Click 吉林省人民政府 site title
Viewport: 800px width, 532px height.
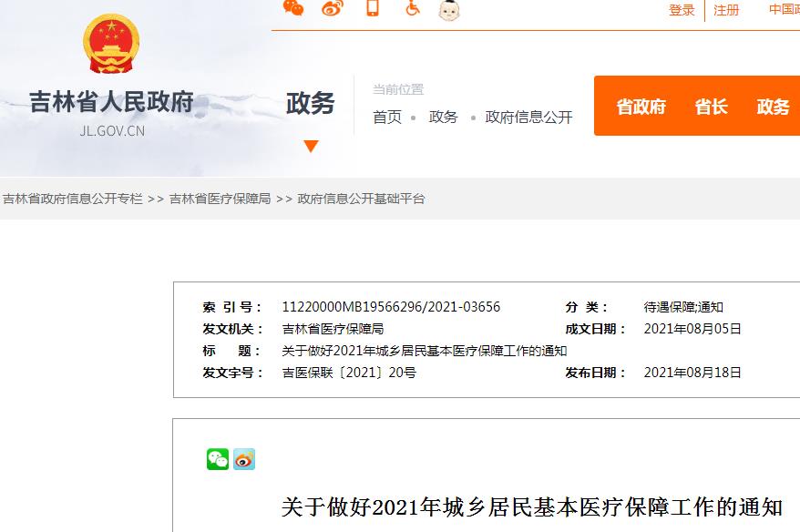pos(111,101)
